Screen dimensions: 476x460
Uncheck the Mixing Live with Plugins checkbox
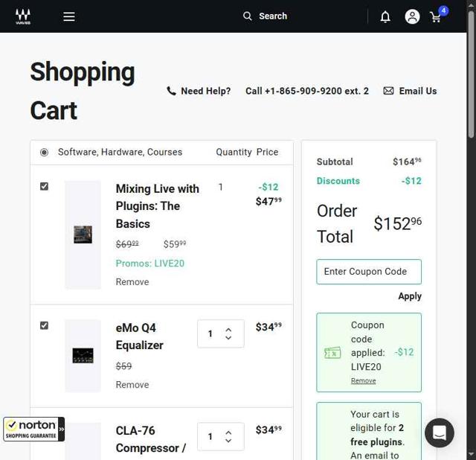click(x=44, y=186)
